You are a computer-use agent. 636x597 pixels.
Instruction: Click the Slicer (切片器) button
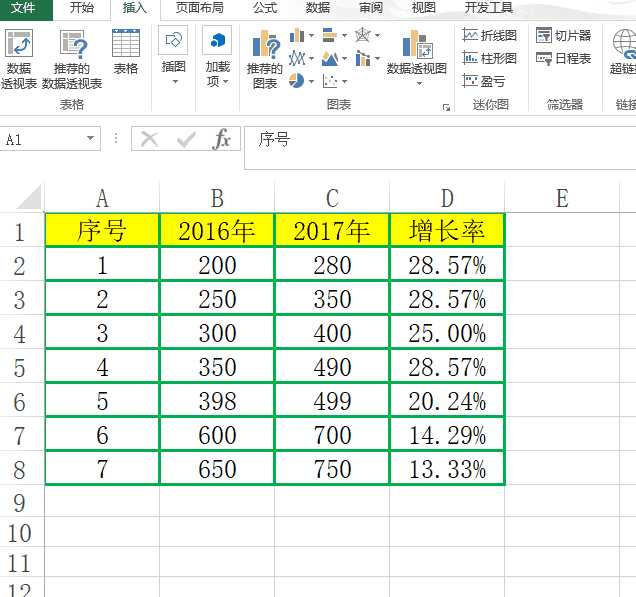563,35
